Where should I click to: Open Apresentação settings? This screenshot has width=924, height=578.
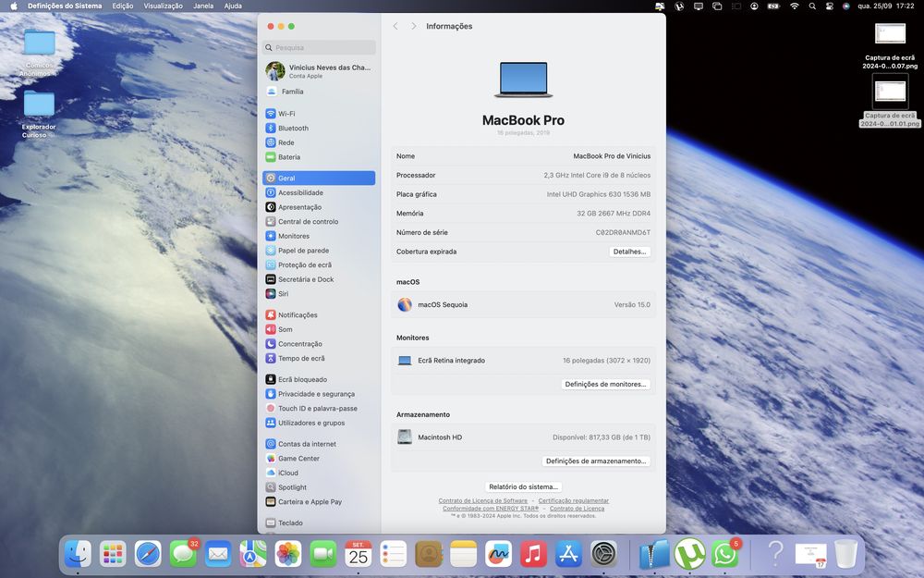coord(319,207)
